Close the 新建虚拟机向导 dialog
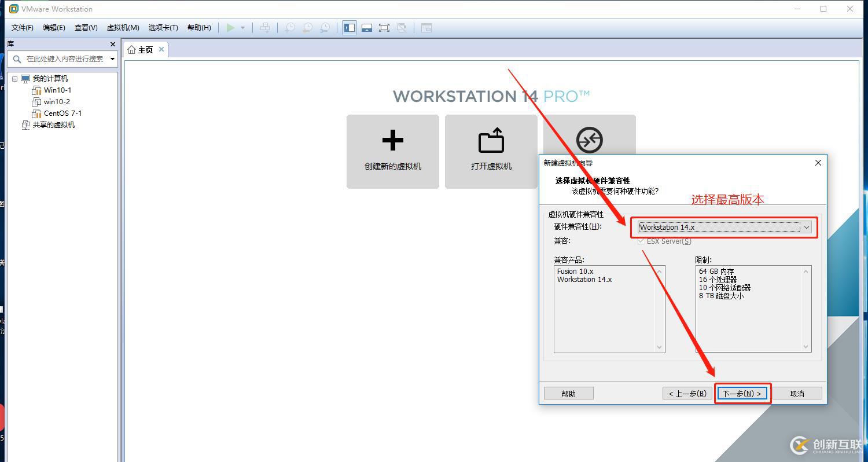Image resolution: width=868 pixels, height=462 pixels. tap(818, 163)
